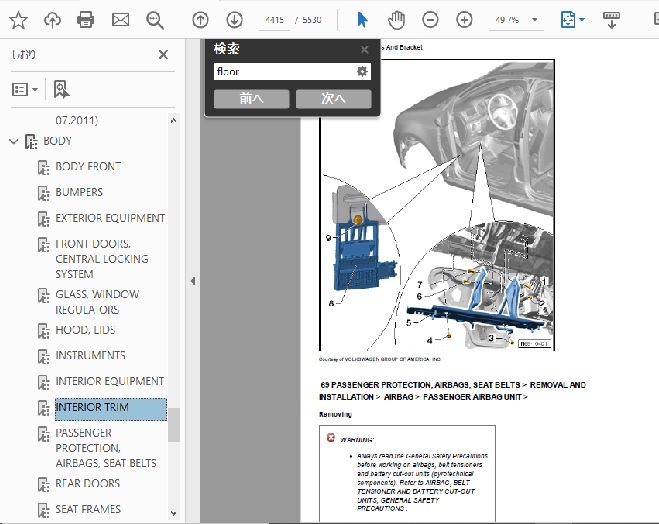The width and height of the screenshot is (659, 524).
Task: Click the find text magnifier icon
Action: pyautogui.click(x=155, y=20)
